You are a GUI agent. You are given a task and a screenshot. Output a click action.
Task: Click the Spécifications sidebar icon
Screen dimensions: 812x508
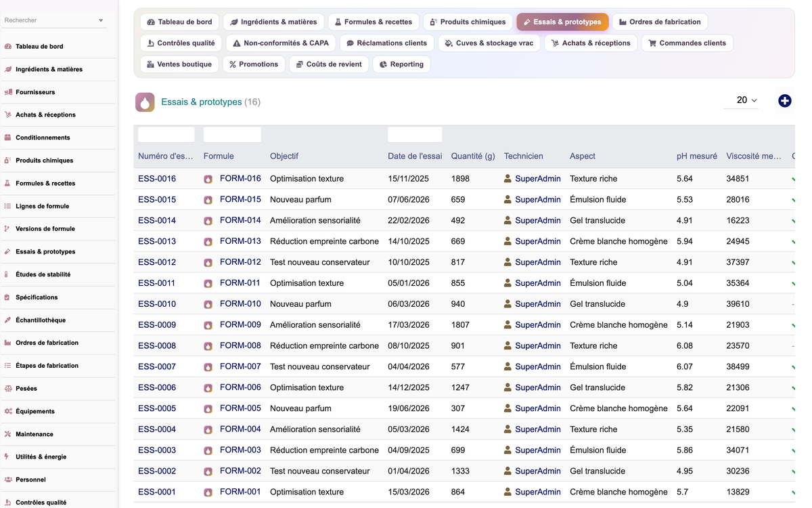click(8, 297)
